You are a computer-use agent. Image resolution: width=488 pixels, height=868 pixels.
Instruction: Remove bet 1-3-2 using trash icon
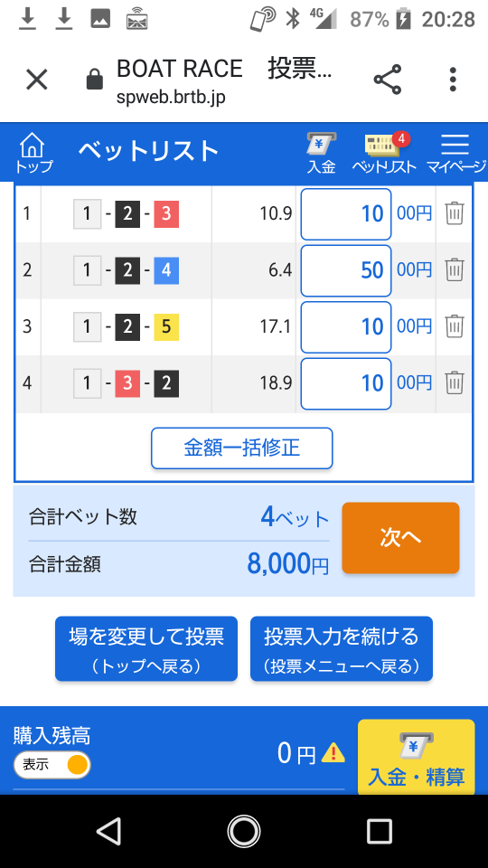click(455, 383)
